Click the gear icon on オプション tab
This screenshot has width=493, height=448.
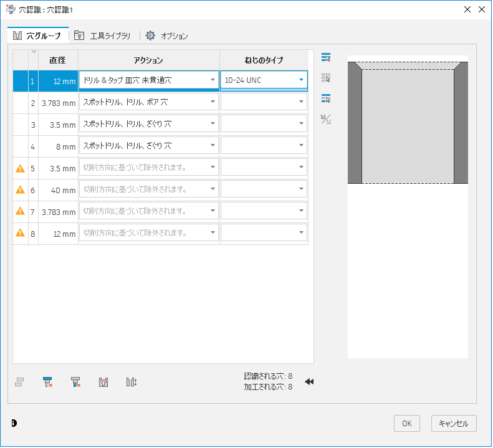[x=150, y=36]
